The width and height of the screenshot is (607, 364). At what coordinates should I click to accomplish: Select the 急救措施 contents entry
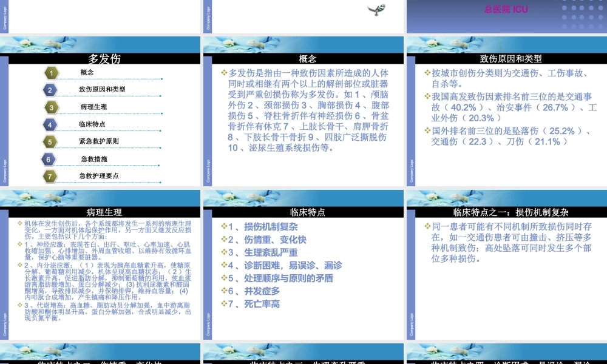94,159
